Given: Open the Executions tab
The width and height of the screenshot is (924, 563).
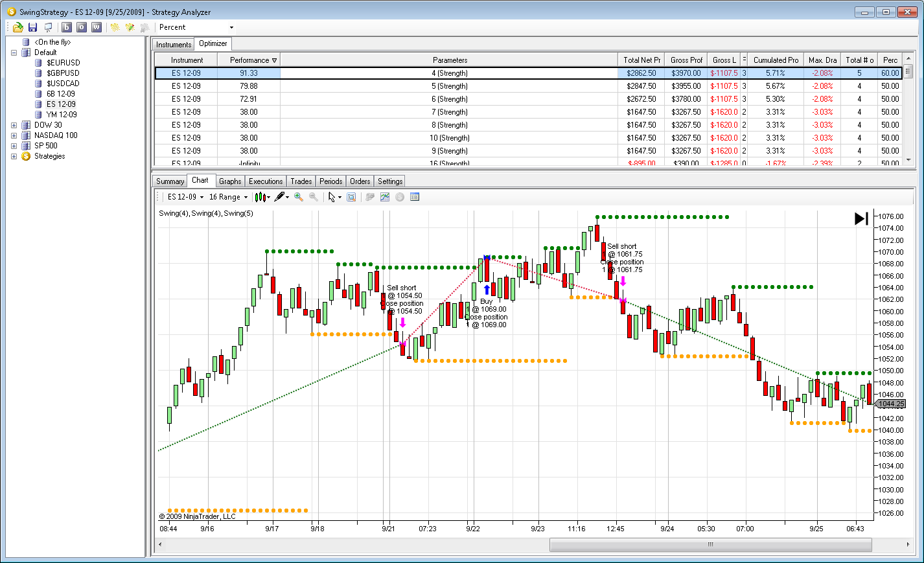Looking at the screenshot, I should (x=266, y=181).
